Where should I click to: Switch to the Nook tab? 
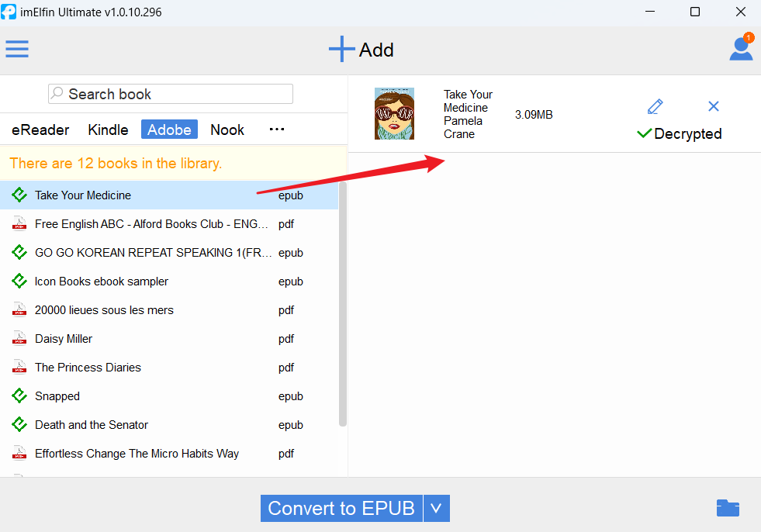[x=227, y=130]
